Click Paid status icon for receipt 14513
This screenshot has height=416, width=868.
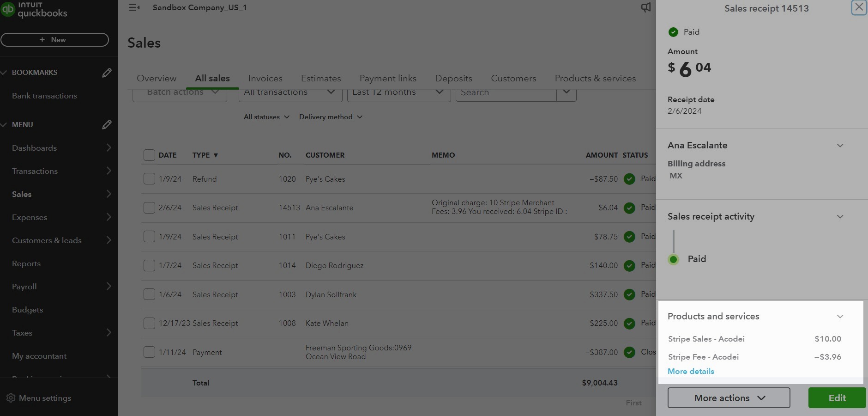coord(629,208)
